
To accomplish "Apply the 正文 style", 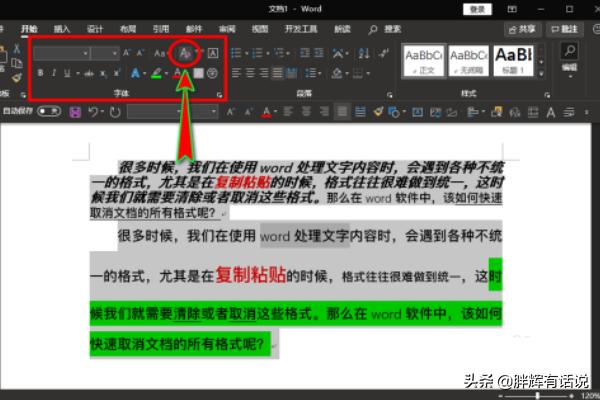I will [424, 60].
